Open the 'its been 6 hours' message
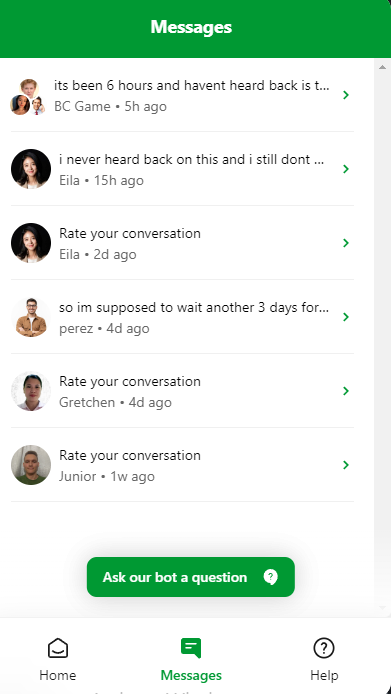The image size is (391, 694). coord(182,95)
